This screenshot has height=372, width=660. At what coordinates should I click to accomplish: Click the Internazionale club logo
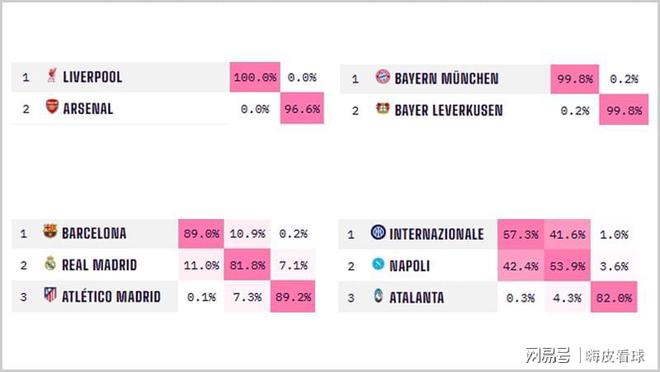click(x=378, y=232)
